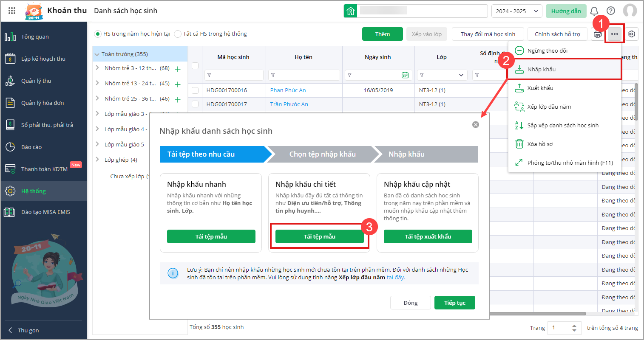Add class to Nhóm trẻ 13 - 24 group
The width and height of the screenshot is (644, 340).
[x=178, y=84]
